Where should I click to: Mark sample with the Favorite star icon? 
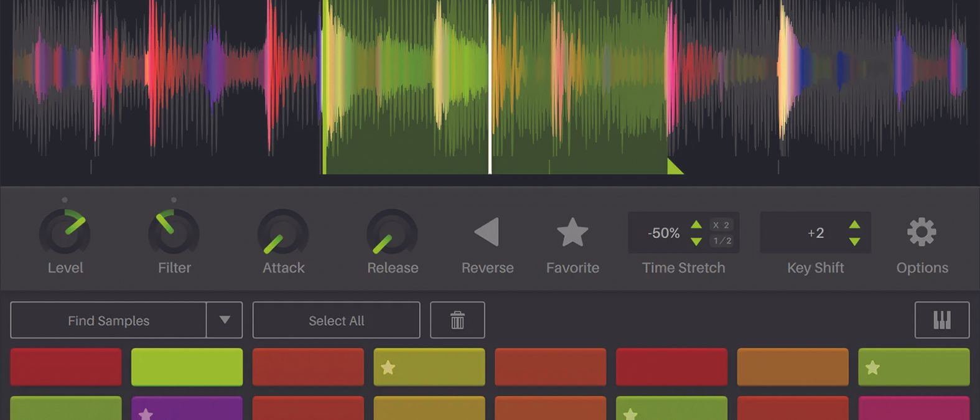(572, 232)
